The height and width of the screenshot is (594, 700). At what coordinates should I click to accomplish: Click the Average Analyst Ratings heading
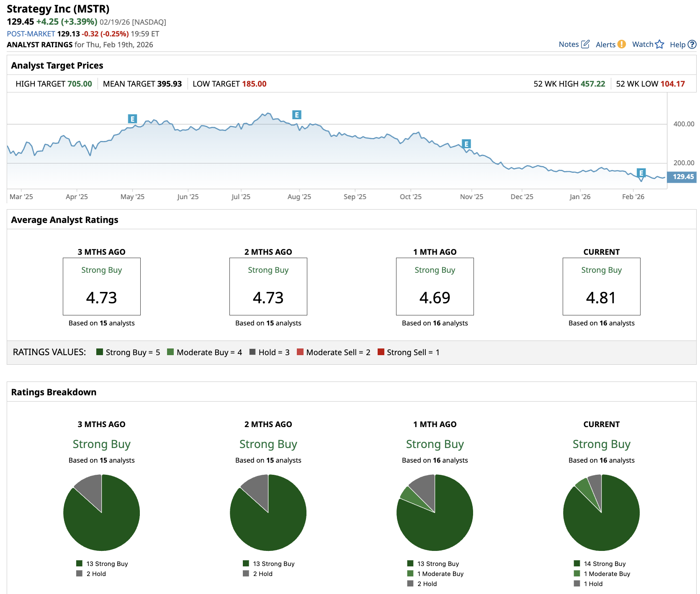[x=65, y=220]
